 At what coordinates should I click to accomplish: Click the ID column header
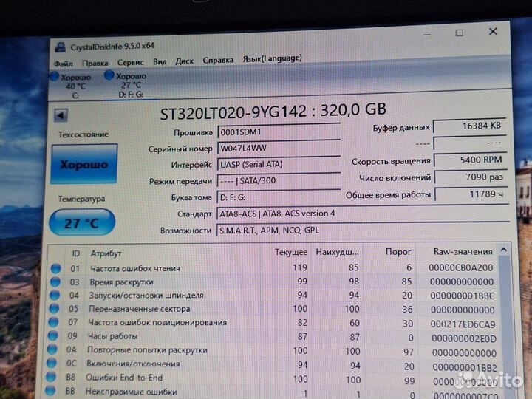[x=75, y=253]
